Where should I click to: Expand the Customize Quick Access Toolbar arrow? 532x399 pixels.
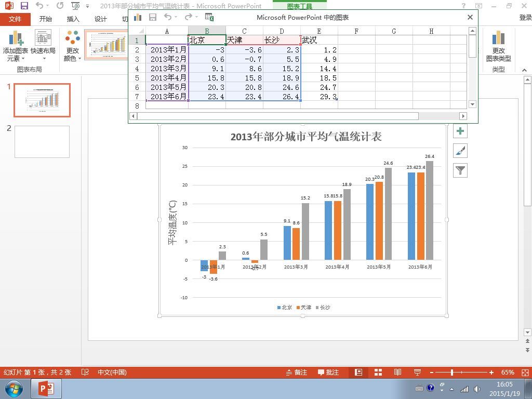tap(87, 6)
